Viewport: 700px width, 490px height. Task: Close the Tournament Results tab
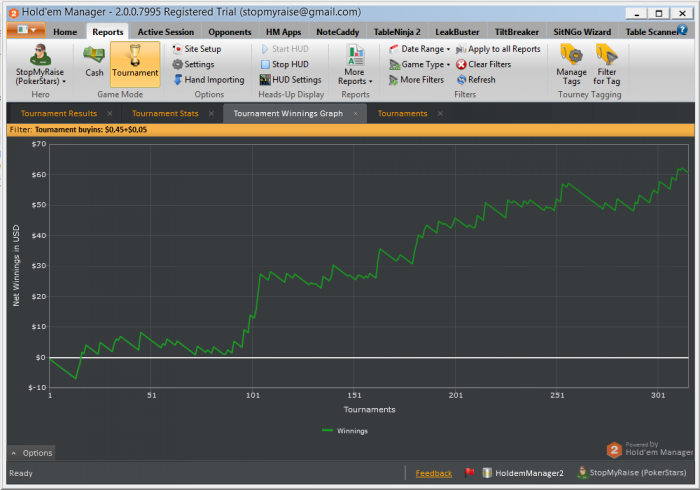[x=110, y=114]
